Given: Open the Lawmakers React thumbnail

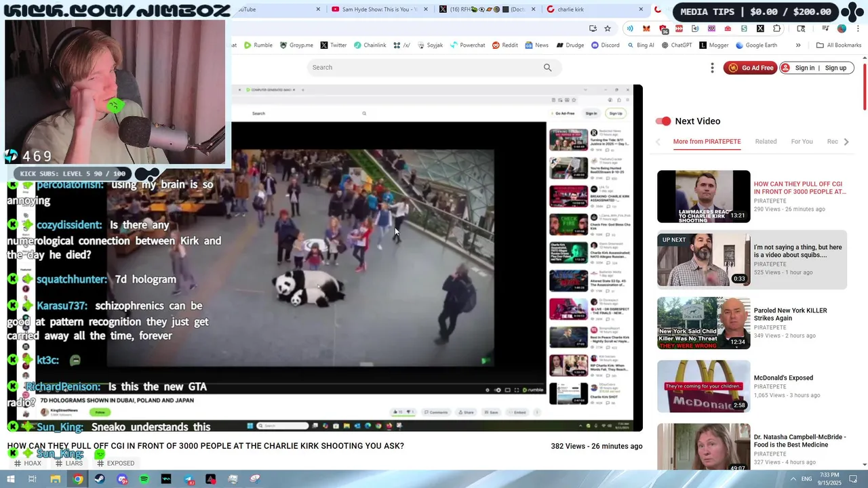Looking at the screenshot, I should tap(703, 197).
